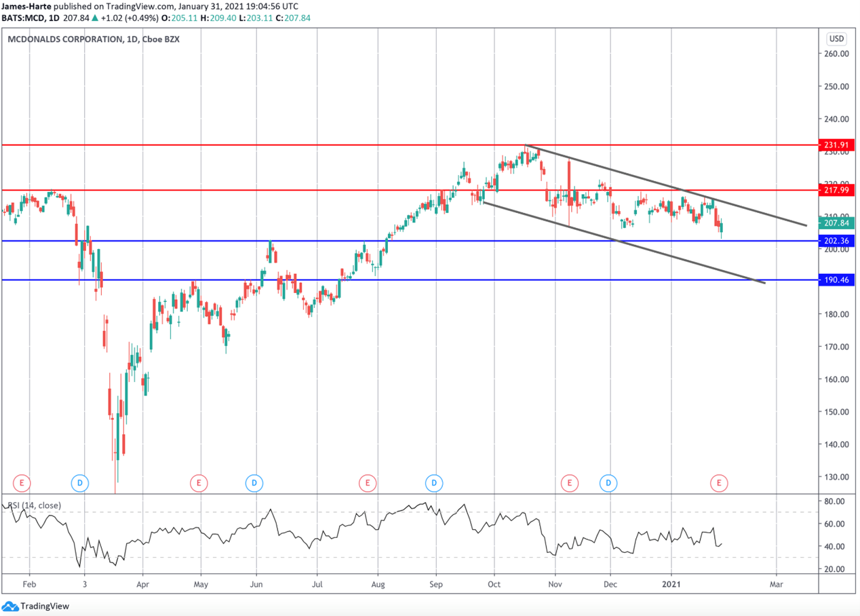Click the Mar label on the time axis

[777, 583]
